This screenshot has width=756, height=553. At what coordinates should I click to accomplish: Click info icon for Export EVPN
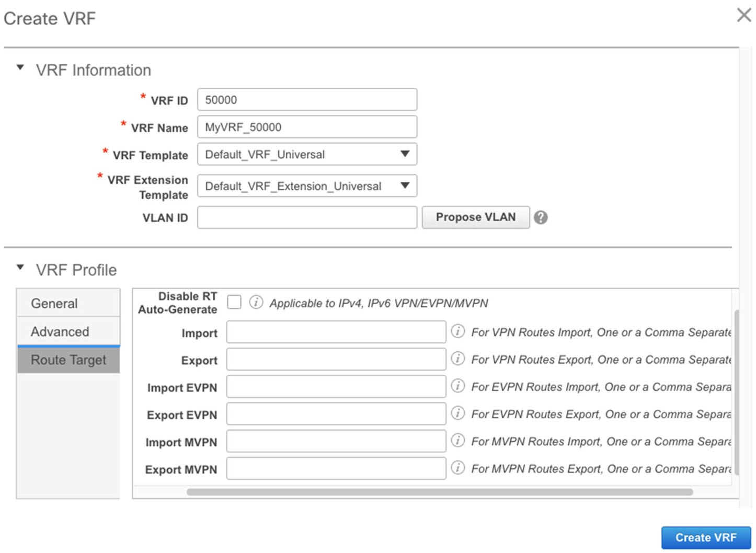(x=457, y=413)
